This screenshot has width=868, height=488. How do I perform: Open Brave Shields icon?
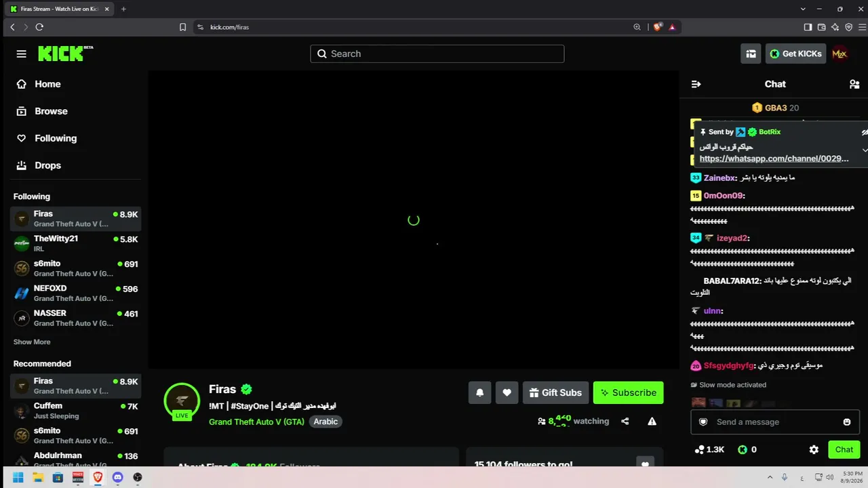[658, 27]
